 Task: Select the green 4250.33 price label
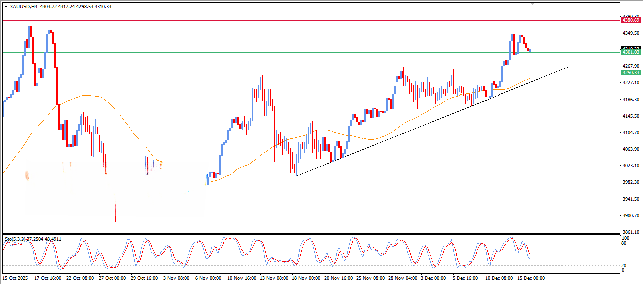pos(631,73)
